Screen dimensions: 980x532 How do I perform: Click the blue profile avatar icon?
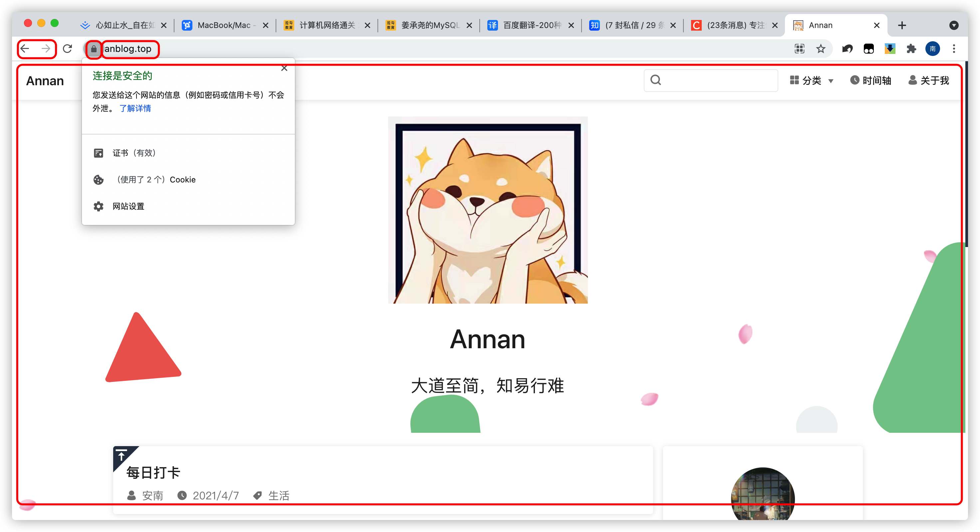click(x=932, y=49)
